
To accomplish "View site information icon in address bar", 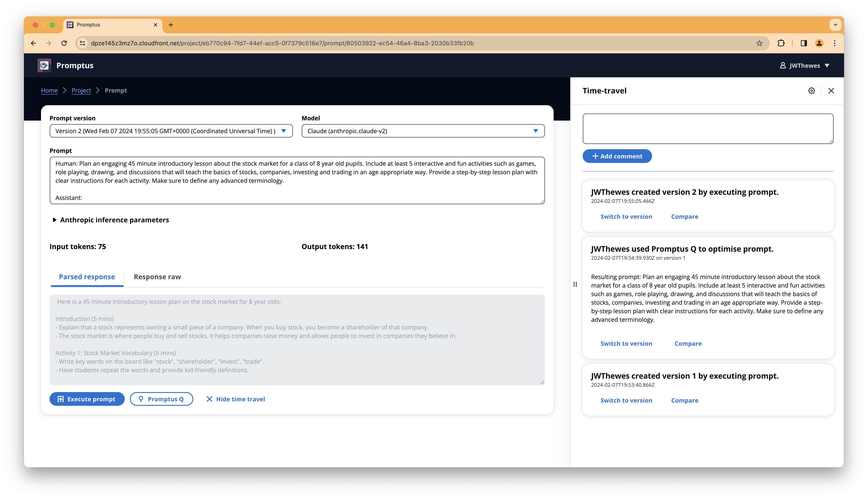I will (x=82, y=43).
